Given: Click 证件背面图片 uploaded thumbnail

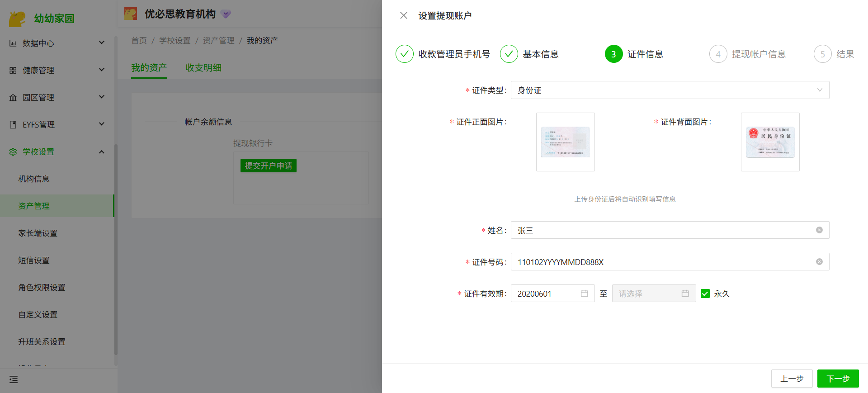Looking at the screenshot, I should pos(770,142).
